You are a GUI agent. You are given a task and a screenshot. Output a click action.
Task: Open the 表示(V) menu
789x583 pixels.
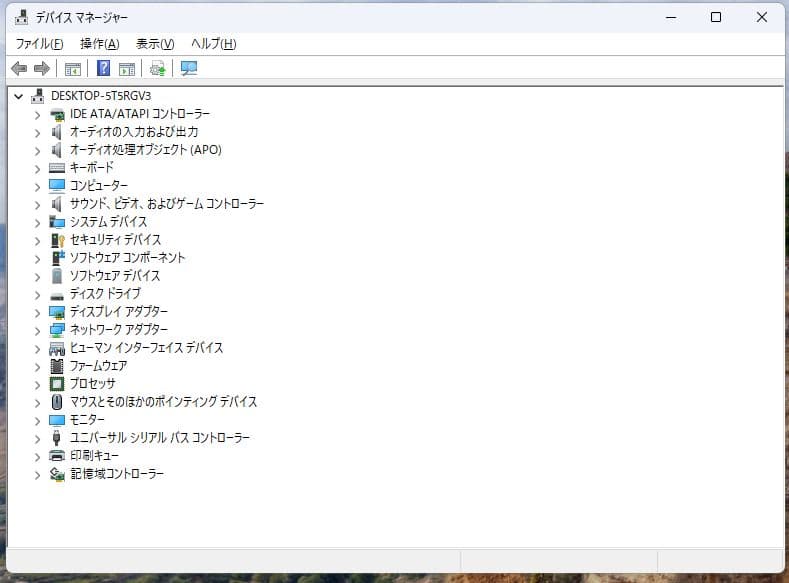pyautogui.click(x=155, y=44)
